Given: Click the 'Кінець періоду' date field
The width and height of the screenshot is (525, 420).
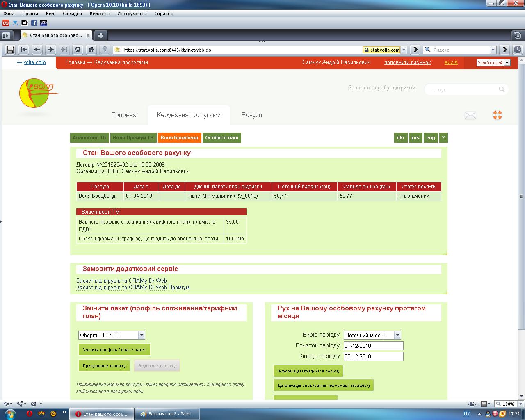Looking at the screenshot, I should pos(374,356).
